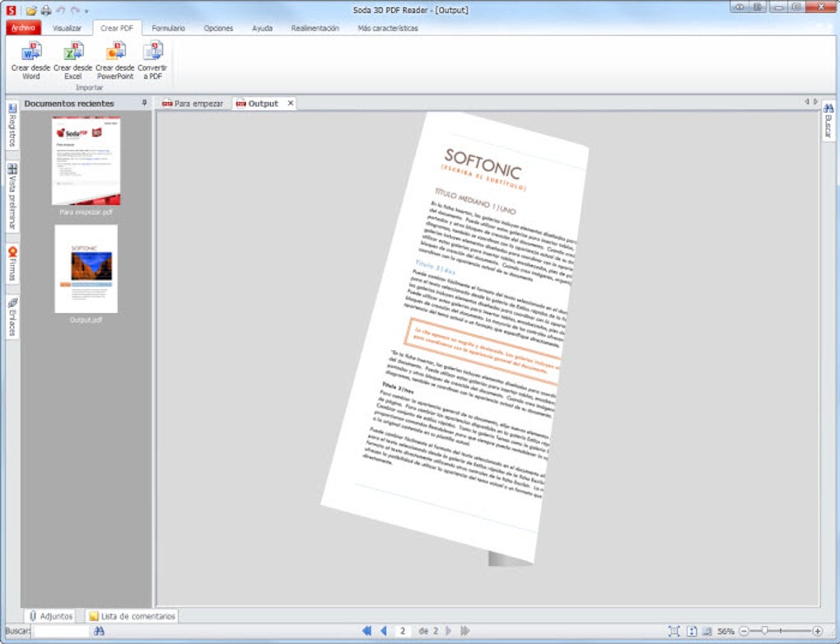This screenshot has height=644, width=840.
Task: Open a file with the folder icon
Action: 31,10
